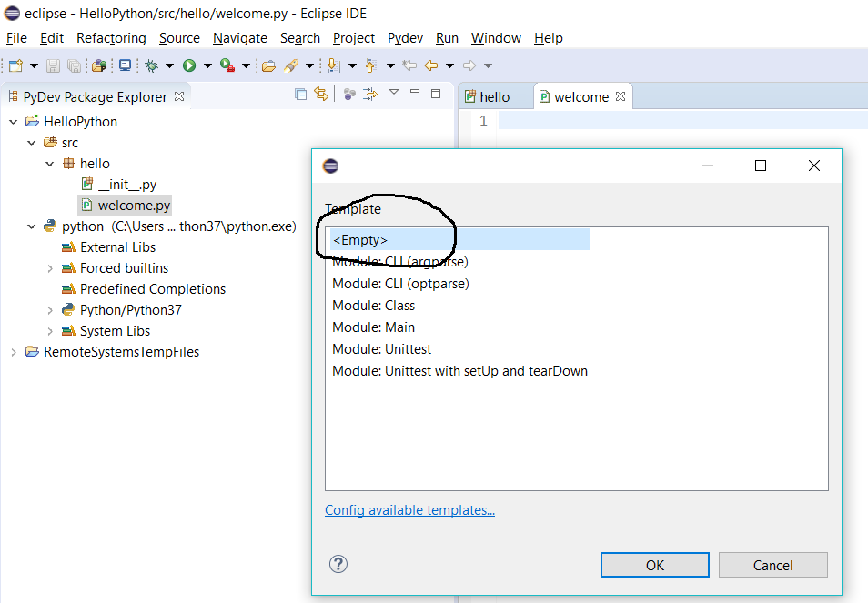Maximize the PyDev Package Explorer view
This screenshot has height=603, width=868.
pyautogui.click(x=436, y=94)
